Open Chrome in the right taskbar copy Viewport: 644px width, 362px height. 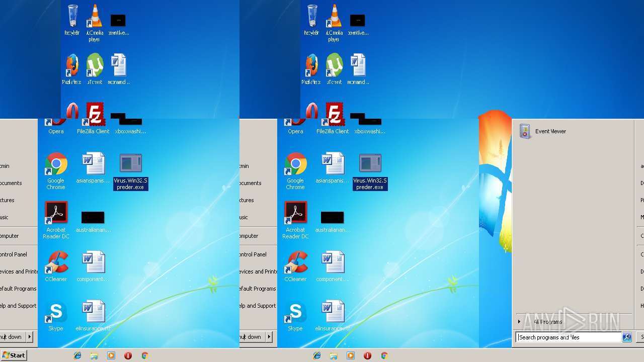[x=384, y=355]
